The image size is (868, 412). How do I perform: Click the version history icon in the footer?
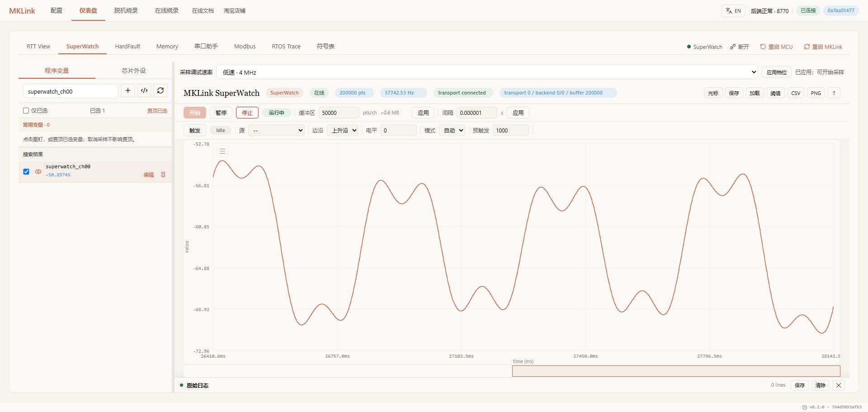tap(805, 407)
